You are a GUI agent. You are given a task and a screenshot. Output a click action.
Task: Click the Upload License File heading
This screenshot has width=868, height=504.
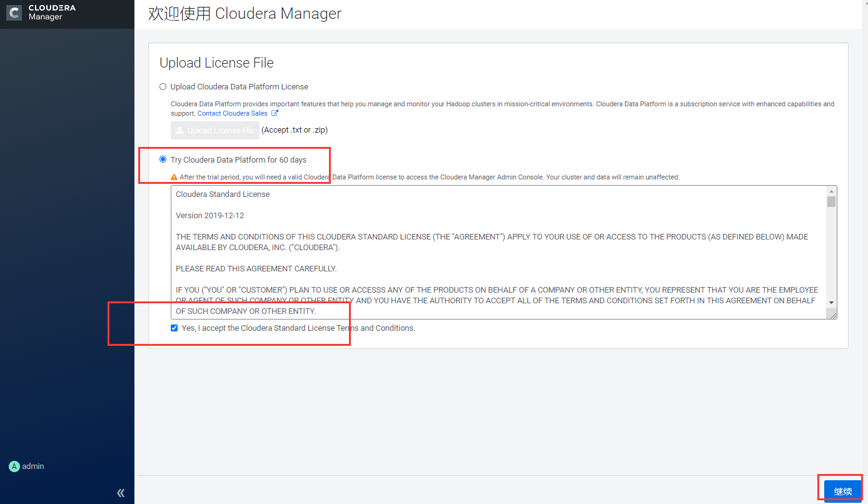(x=216, y=63)
